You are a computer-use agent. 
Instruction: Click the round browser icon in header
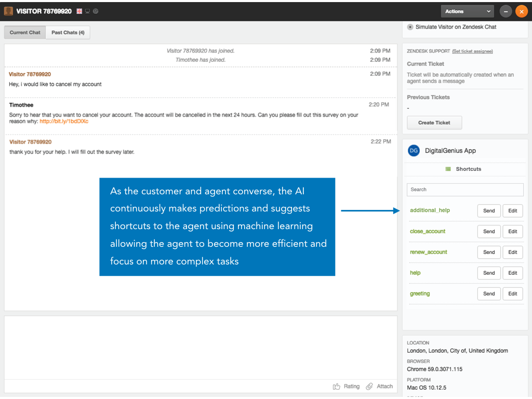[96, 11]
